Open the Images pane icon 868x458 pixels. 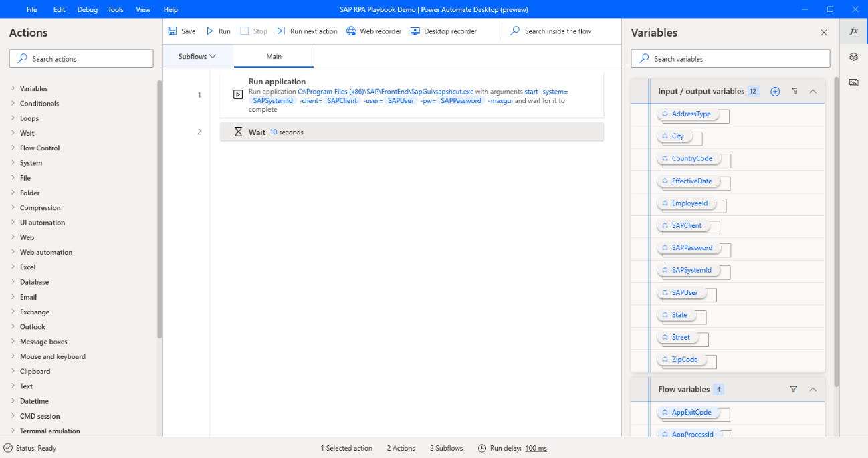coord(854,82)
